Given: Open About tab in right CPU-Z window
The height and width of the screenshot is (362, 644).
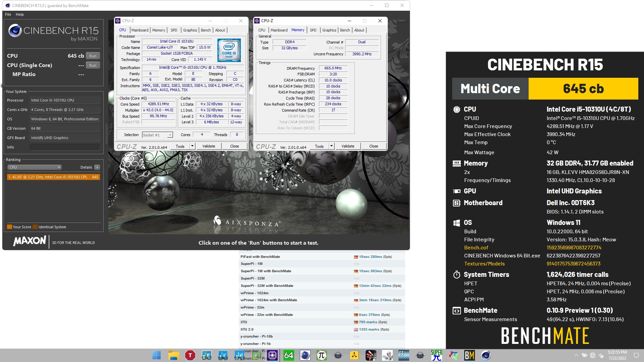Looking at the screenshot, I should [x=359, y=30].
